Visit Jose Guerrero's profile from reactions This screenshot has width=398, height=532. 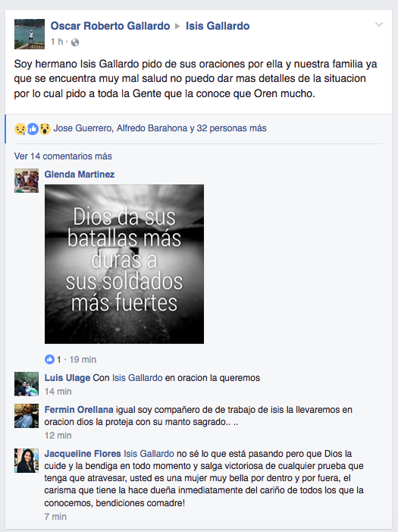click(83, 128)
